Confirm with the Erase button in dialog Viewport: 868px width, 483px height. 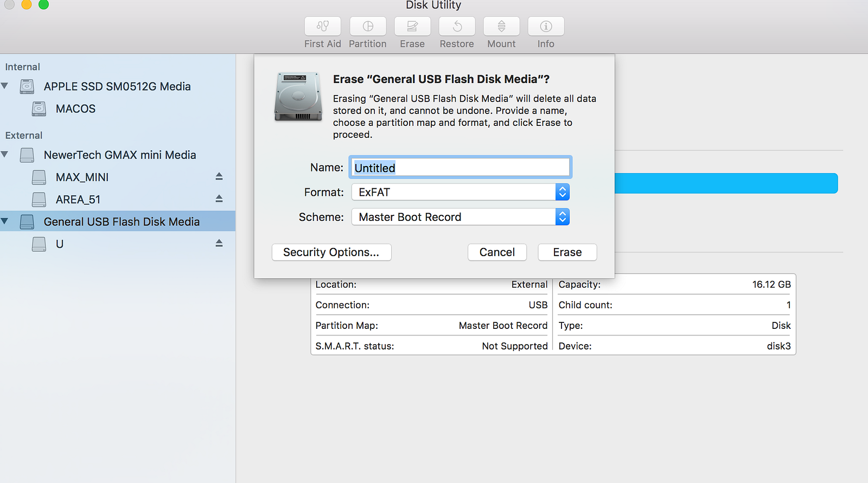(567, 252)
